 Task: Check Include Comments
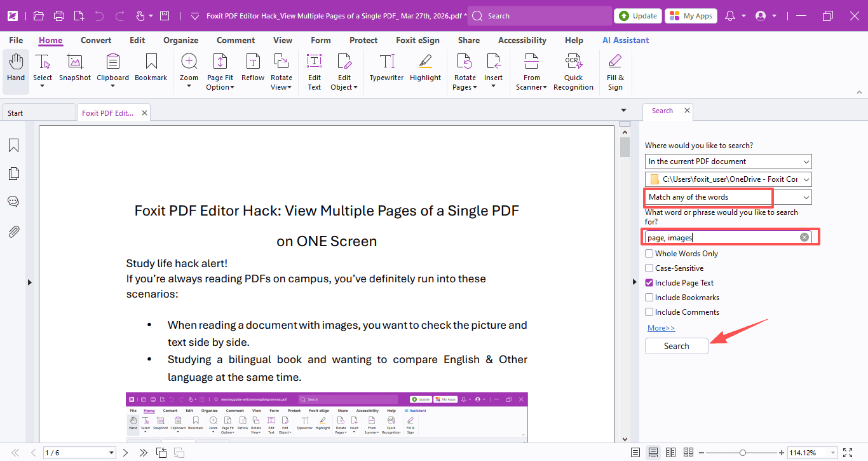click(649, 312)
